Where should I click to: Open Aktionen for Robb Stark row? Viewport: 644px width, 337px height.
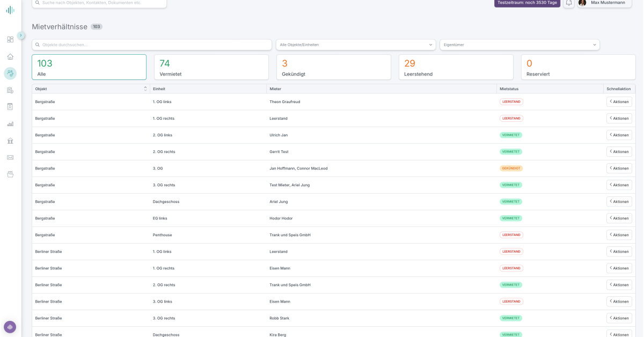(619, 318)
